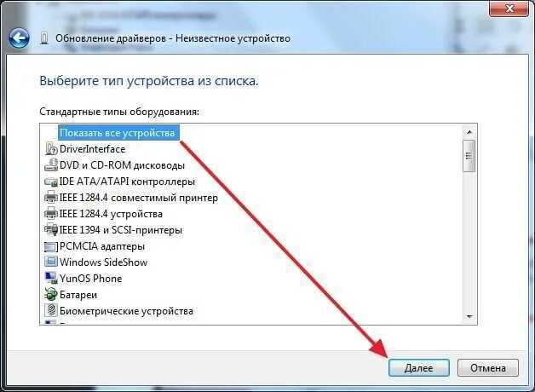
Task: Click the Windows SideShow icon
Action: pos(51,262)
